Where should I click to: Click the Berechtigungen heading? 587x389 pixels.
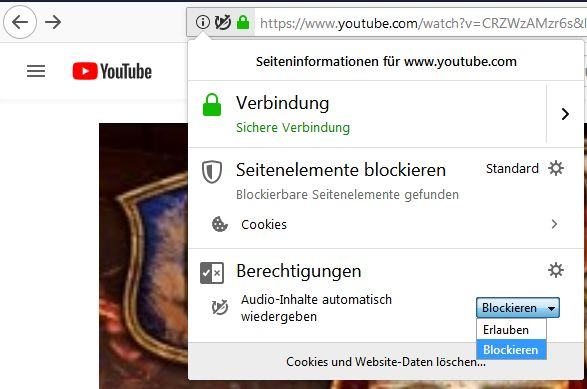299,271
